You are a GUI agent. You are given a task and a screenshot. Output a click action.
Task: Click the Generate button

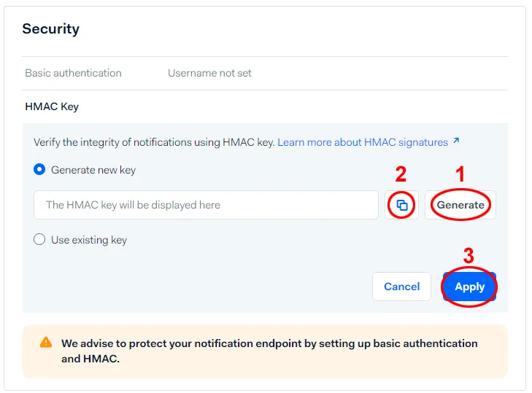(x=460, y=205)
